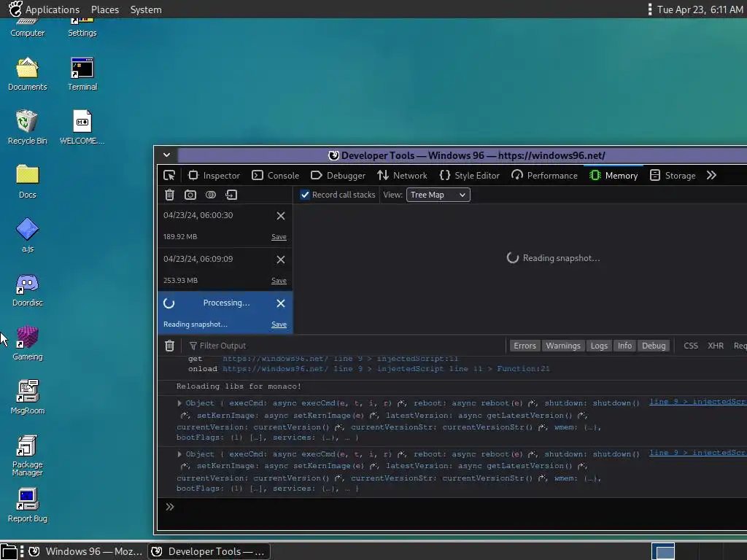Toggle the Debug filter
Viewport: 747px width, 560px height.
tap(654, 346)
